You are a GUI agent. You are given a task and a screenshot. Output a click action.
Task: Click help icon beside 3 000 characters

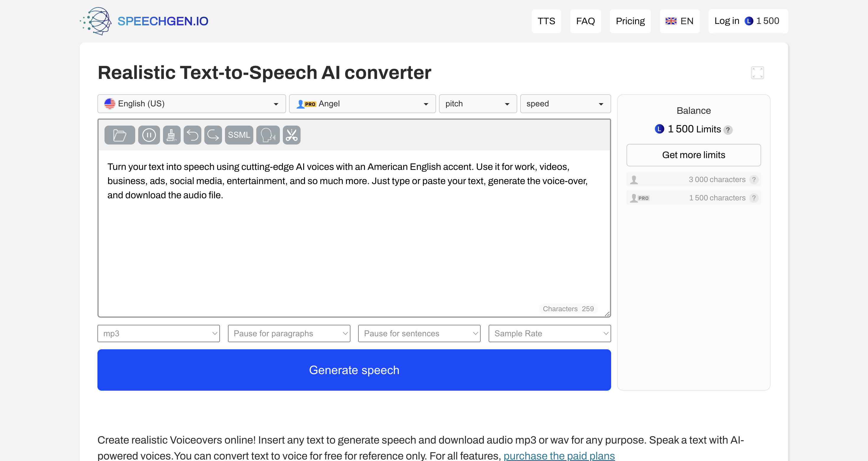click(754, 180)
